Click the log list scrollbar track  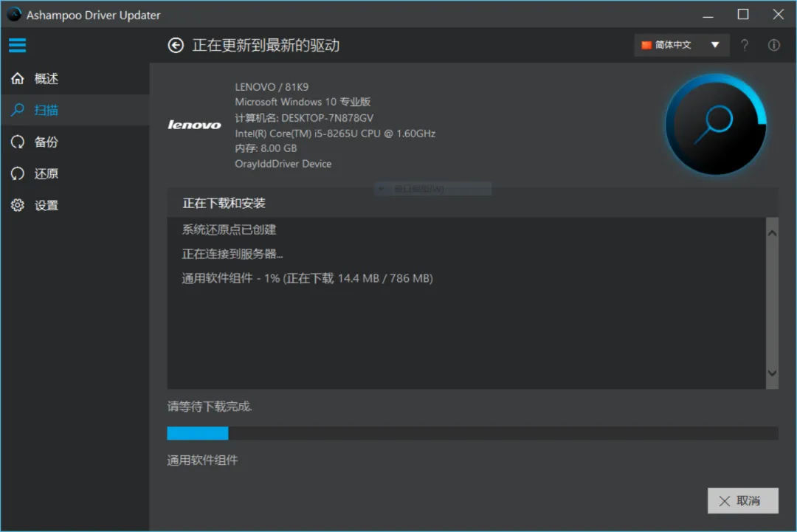click(x=772, y=303)
